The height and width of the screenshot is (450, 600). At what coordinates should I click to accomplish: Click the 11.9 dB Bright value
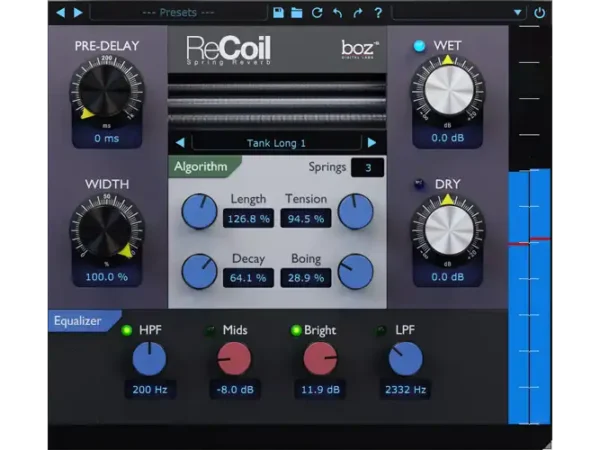click(320, 390)
